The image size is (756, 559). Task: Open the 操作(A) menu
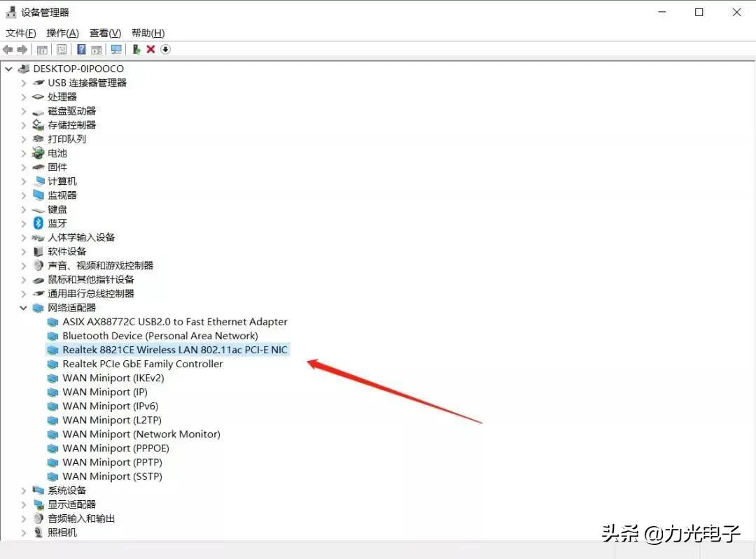click(62, 32)
